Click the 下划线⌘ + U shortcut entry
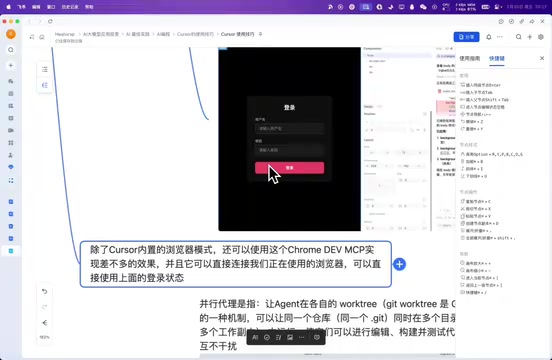This screenshot has height=360, width=552. (x=474, y=176)
